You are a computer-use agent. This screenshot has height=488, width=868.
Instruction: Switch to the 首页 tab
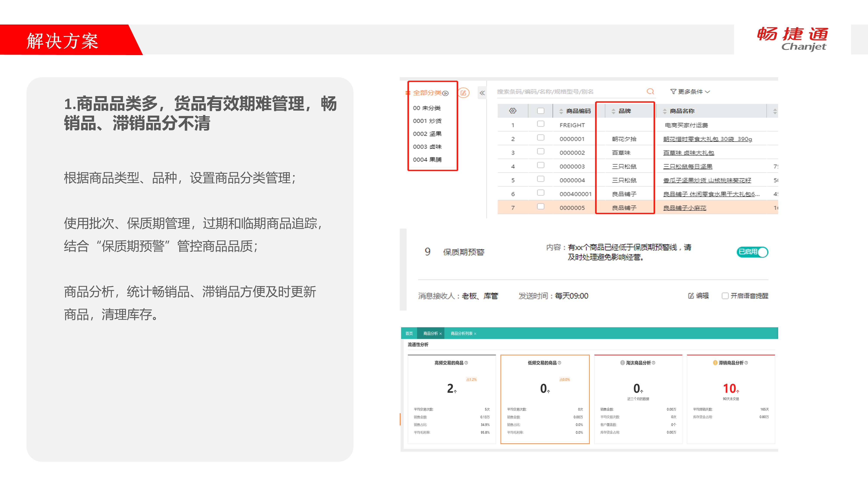[409, 333]
